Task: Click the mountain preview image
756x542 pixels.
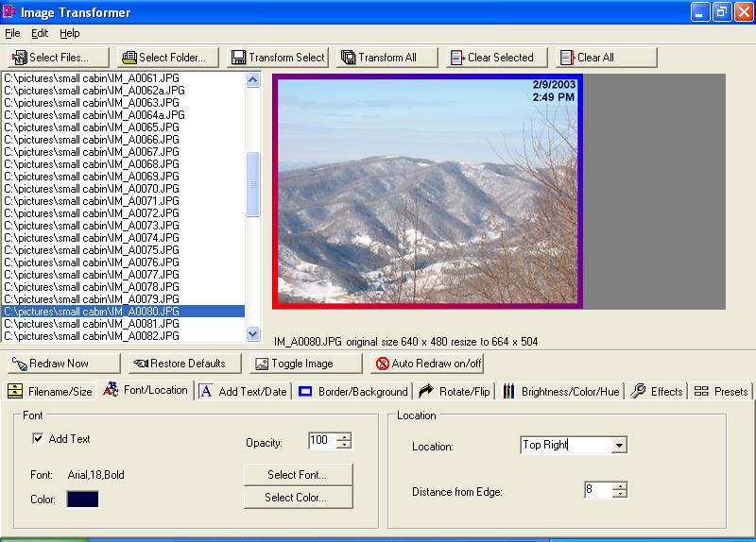Action: 428,192
